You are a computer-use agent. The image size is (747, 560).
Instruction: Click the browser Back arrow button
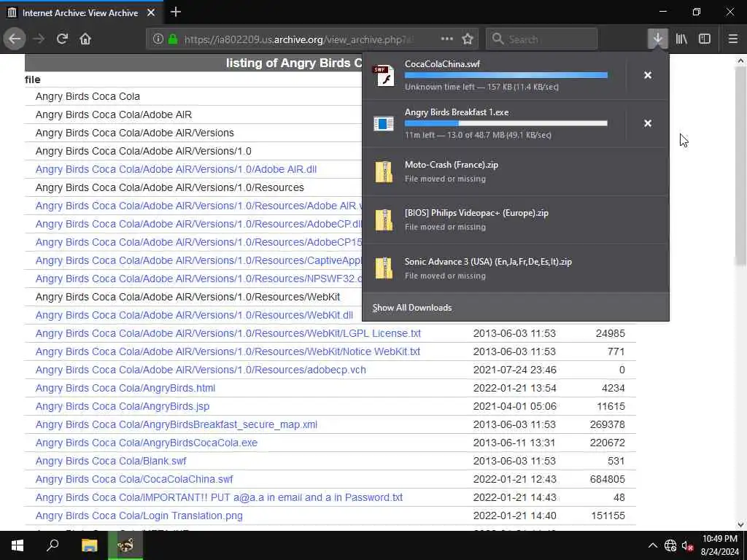15,39
